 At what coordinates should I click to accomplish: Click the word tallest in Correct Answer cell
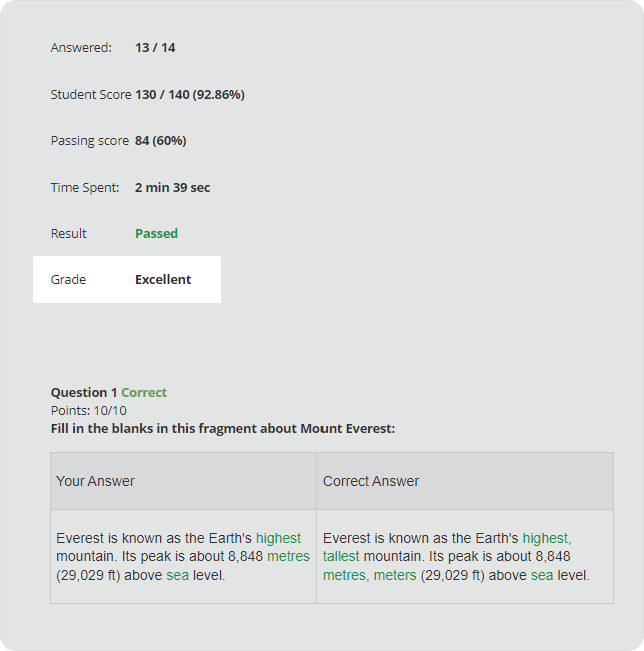pyautogui.click(x=341, y=556)
